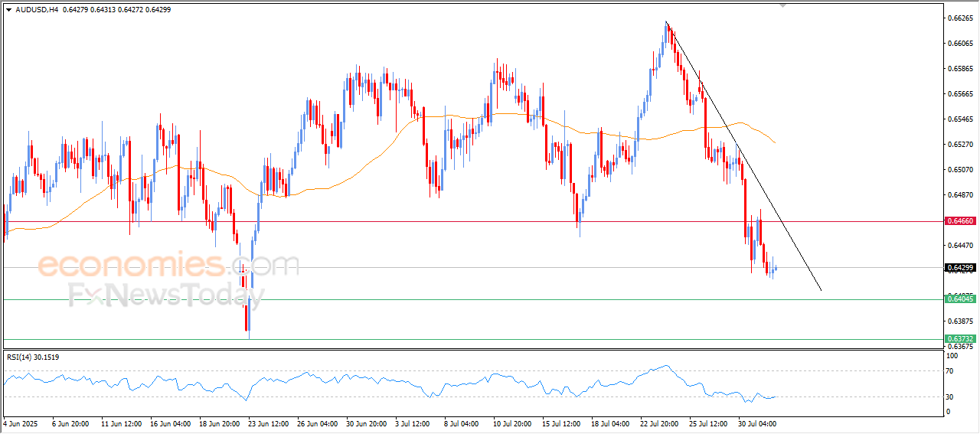This screenshot has height=434, width=980.
Task: Click the AUDUSD,H4 chart symbol title
Action: point(36,9)
